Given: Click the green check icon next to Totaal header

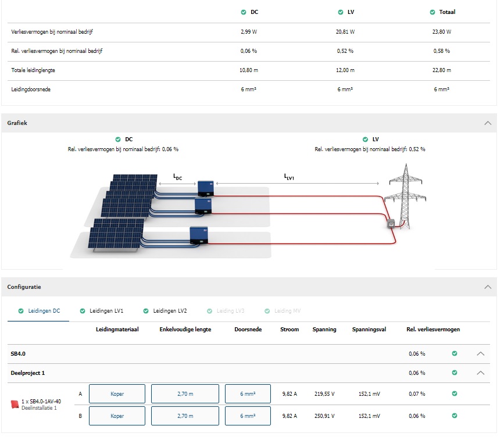Looking at the screenshot, I should click(432, 12).
